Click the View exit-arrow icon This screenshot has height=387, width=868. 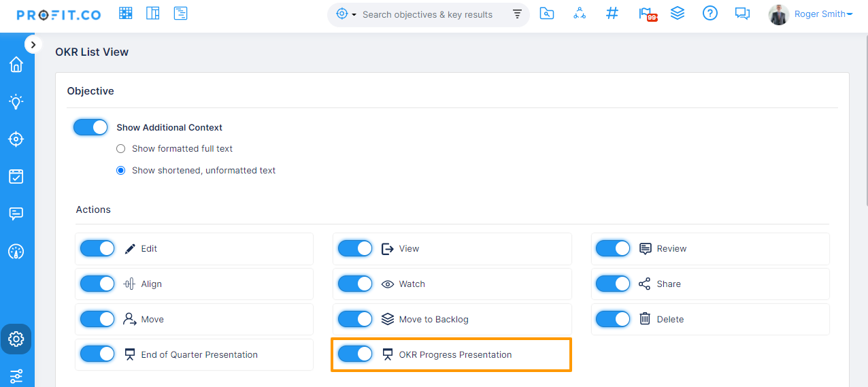pyautogui.click(x=388, y=249)
